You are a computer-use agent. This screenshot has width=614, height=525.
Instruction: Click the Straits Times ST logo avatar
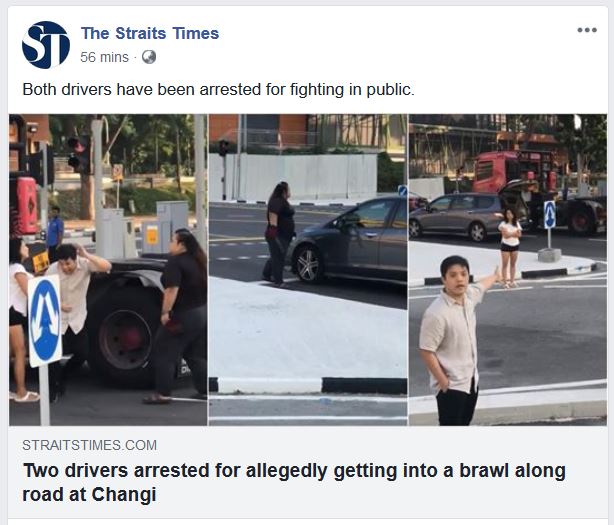[x=46, y=45]
